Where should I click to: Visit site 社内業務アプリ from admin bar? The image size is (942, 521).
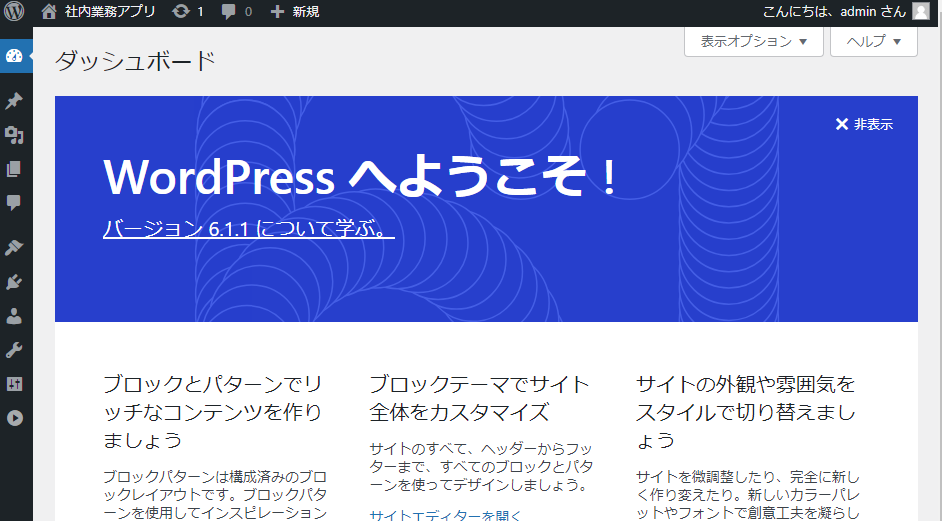coord(99,11)
